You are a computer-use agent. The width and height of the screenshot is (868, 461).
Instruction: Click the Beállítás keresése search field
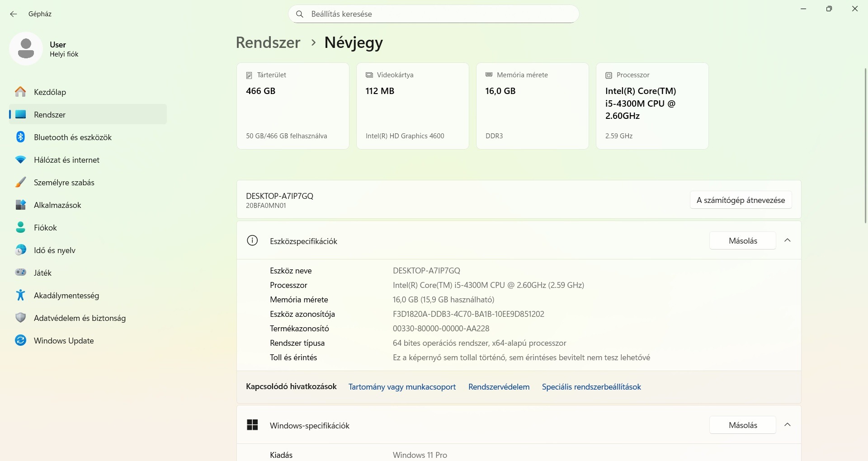(x=434, y=14)
